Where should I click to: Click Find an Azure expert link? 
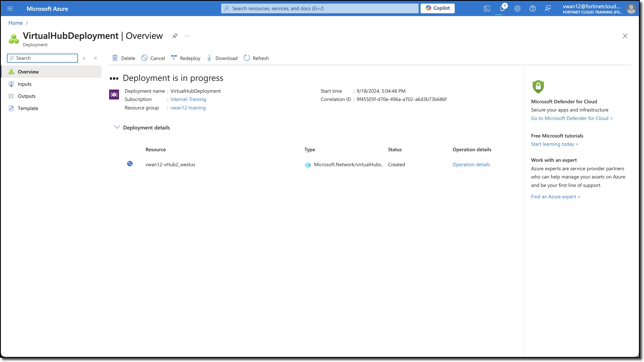[556, 197]
